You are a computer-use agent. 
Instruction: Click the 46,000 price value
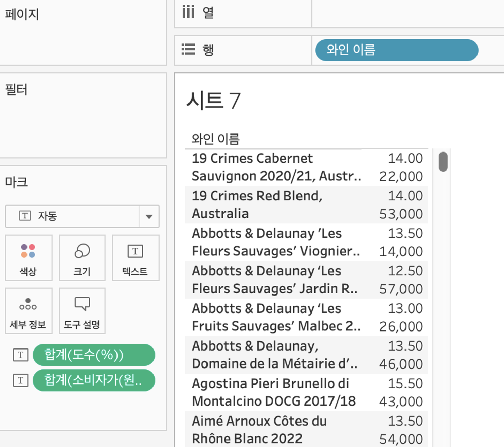[401, 364]
